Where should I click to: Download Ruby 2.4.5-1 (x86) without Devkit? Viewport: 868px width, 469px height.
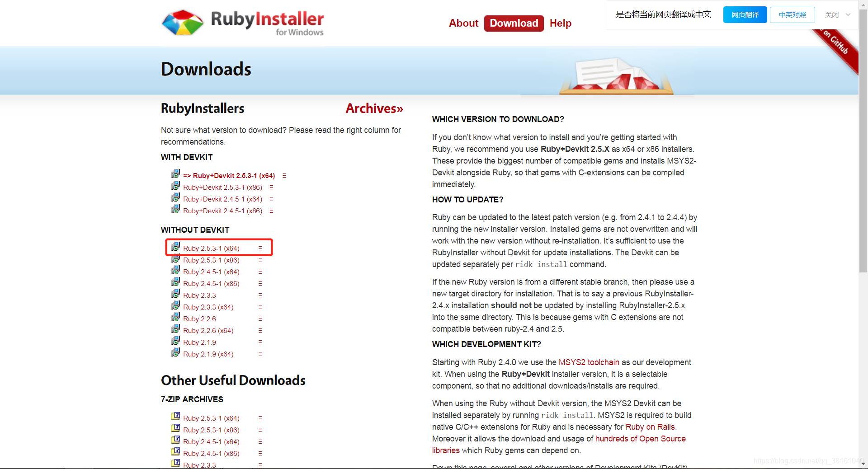tap(212, 284)
